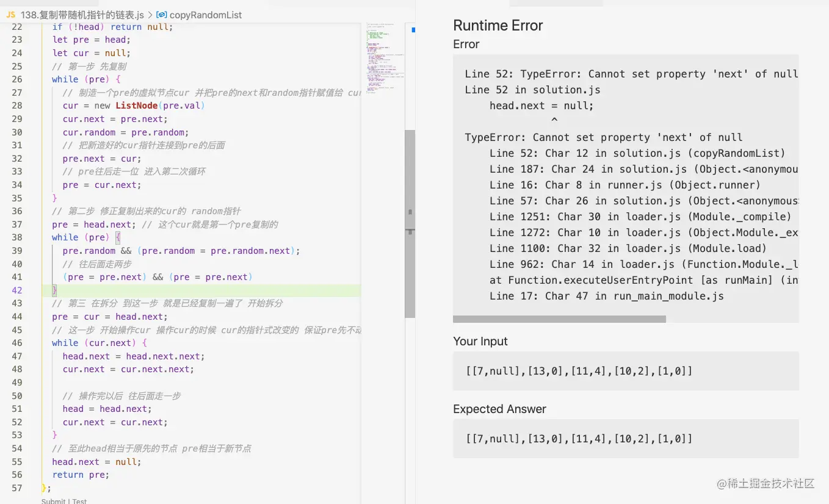This screenshot has width=829, height=504.
Task: Click the 'while (pre) {' on line 38
Action: coord(86,237)
